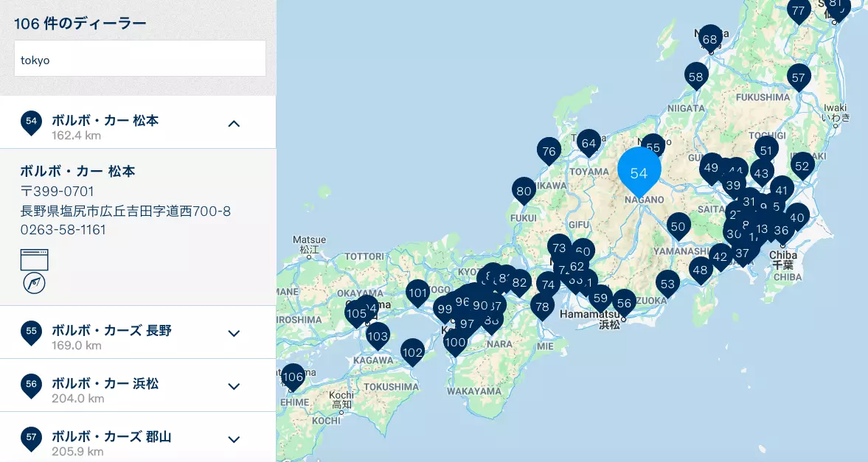Select map pin 74
Viewport: 868px width, 462px height.
548,285
